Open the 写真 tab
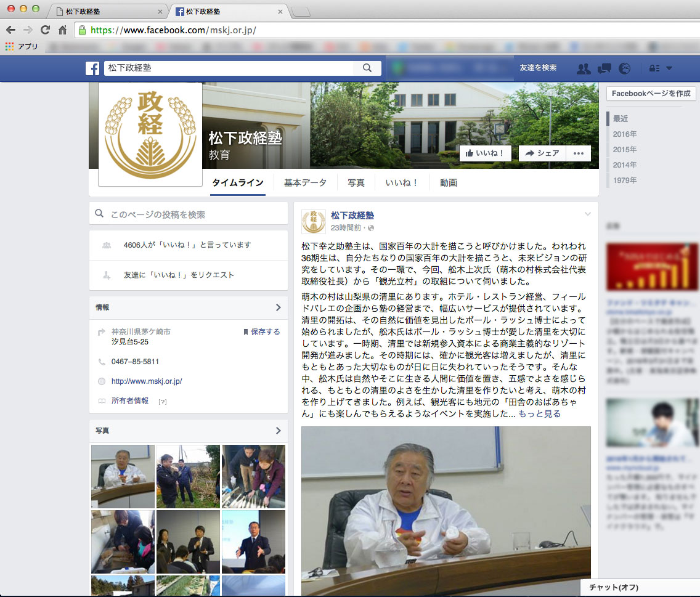700x597 pixels. pos(356,182)
